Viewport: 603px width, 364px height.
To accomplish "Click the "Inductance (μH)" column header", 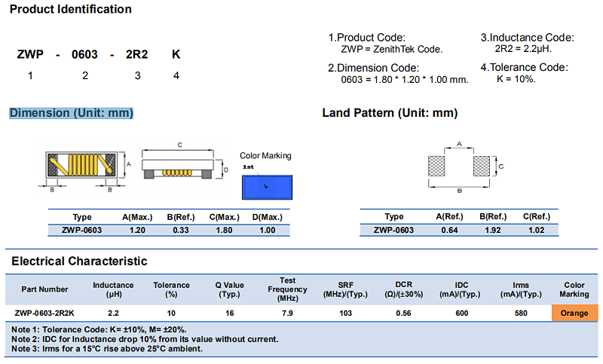I will pyautogui.click(x=114, y=290).
